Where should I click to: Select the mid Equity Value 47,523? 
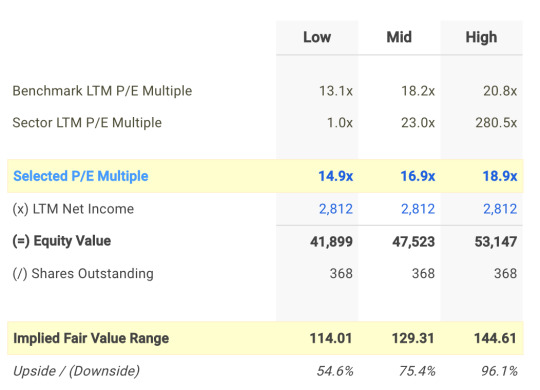coord(414,242)
